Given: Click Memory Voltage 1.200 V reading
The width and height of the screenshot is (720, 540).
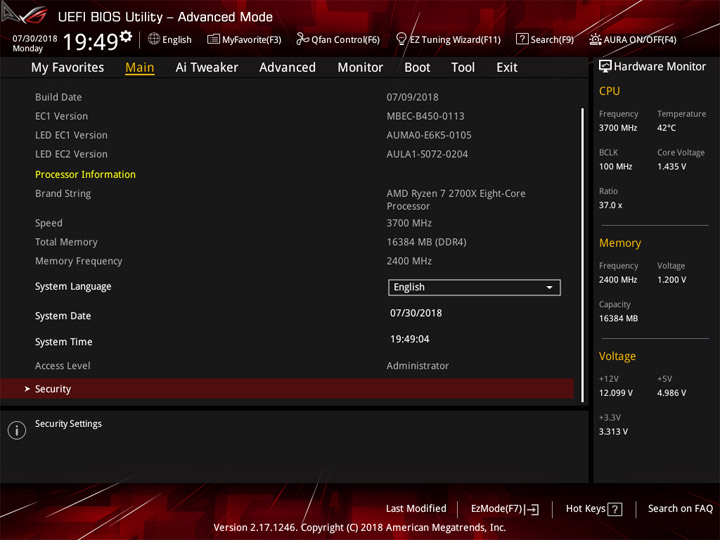Looking at the screenshot, I should [671, 280].
